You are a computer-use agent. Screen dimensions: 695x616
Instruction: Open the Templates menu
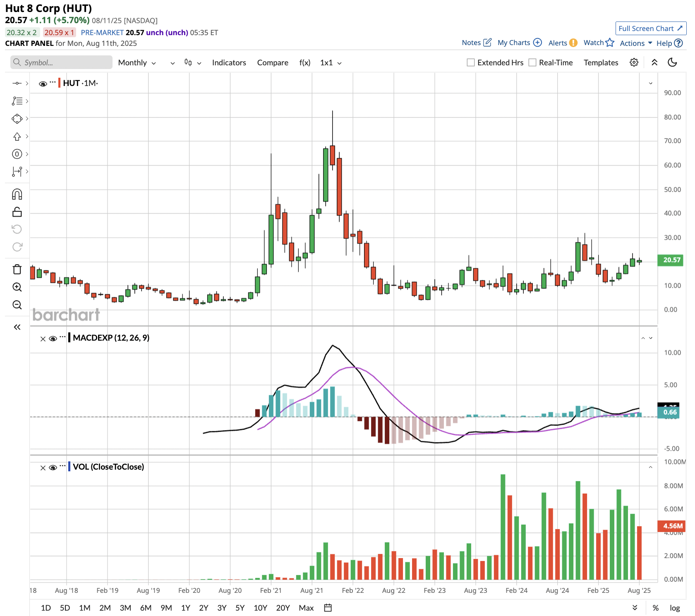(601, 62)
